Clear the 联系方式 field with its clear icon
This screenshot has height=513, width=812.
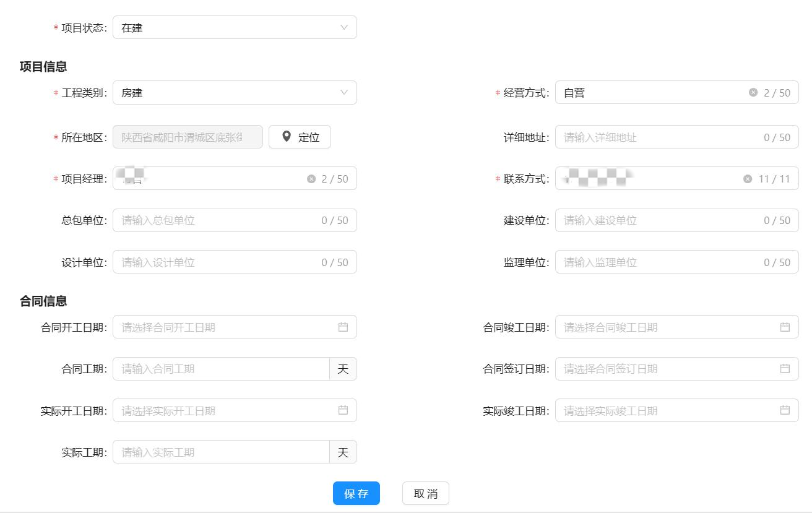point(748,179)
